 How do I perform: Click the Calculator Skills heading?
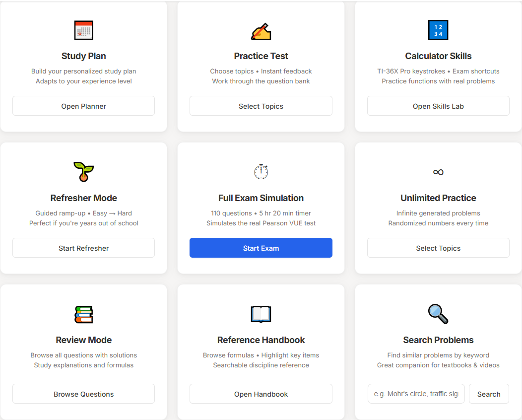tap(438, 56)
